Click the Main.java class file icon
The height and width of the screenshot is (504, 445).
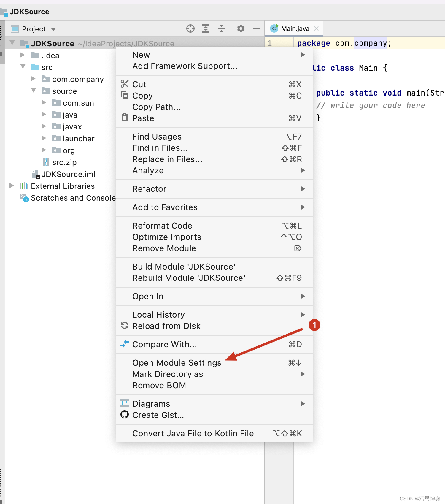pyautogui.click(x=274, y=28)
